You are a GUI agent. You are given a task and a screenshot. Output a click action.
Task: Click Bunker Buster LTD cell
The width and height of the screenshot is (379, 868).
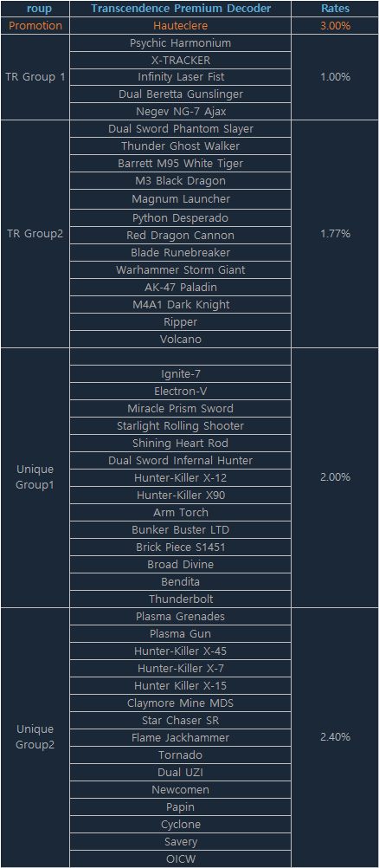[x=180, y=530]
